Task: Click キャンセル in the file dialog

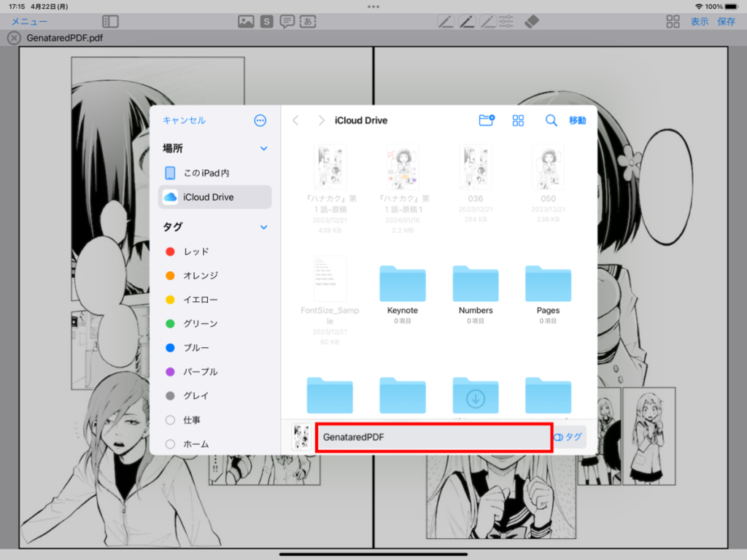Action: (x=184, y=120)
